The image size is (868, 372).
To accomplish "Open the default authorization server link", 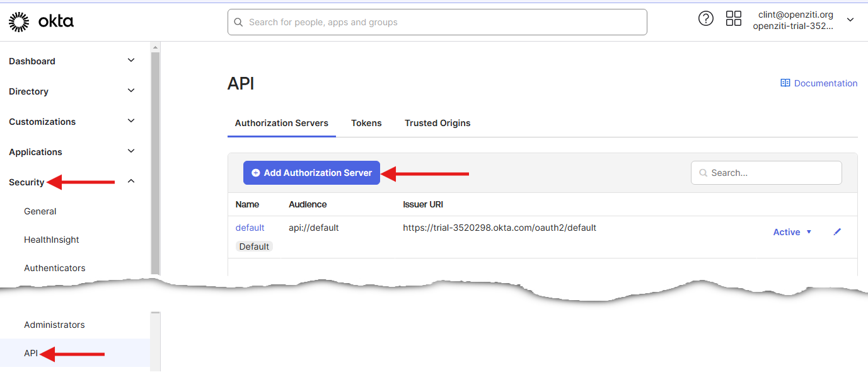I will pyautogui.click(x=250, y=228).
